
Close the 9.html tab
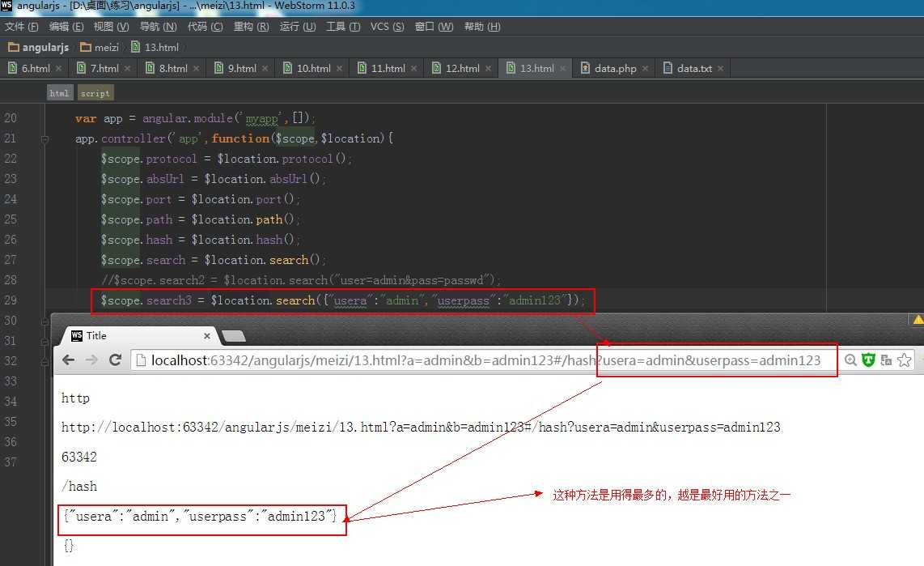tap(265, 68)
